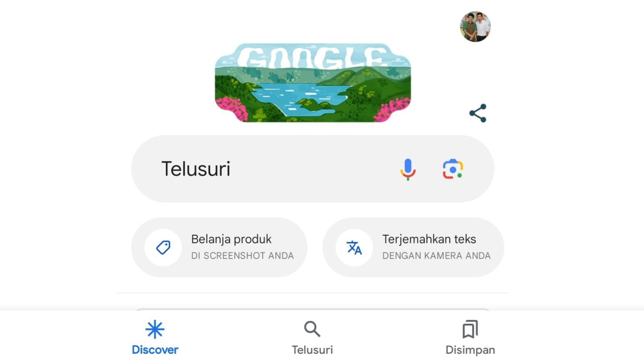644x363 pixels.
Task: Tap the share icon beside the doodle
Action: [478, 113]
